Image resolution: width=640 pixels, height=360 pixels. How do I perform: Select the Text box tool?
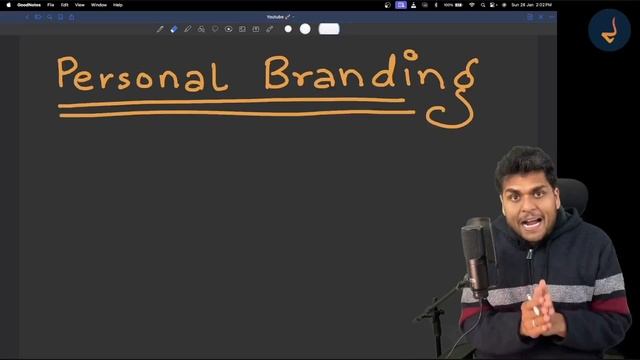pos(256,29)
